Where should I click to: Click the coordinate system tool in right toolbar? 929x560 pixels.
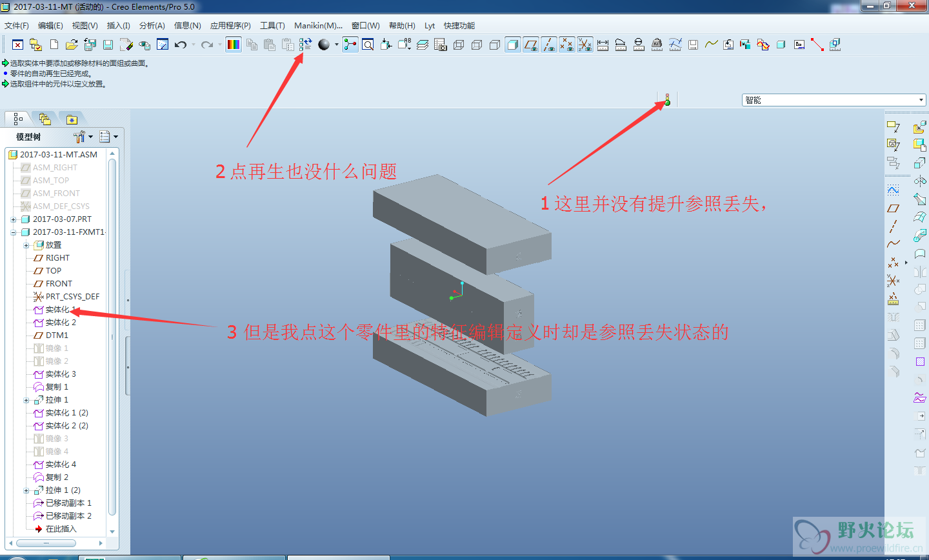(x=894, y=281)
